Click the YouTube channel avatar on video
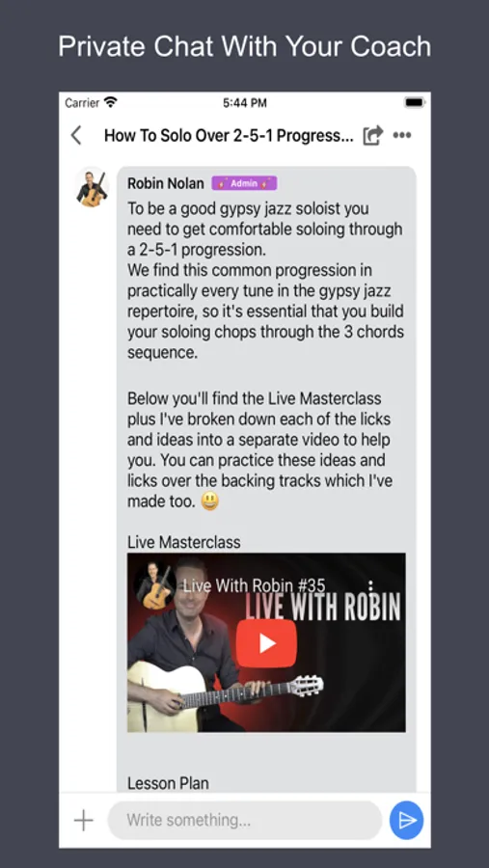 point(155,587)
